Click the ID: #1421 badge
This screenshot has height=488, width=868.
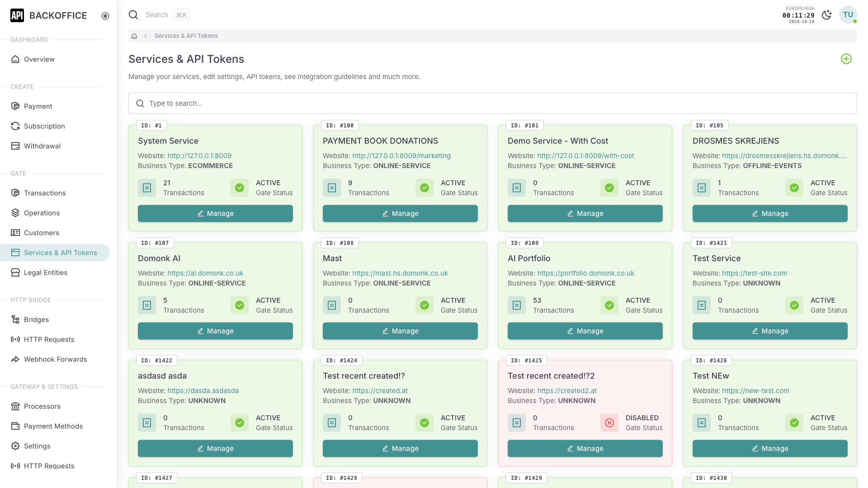[x=712, y=243]
